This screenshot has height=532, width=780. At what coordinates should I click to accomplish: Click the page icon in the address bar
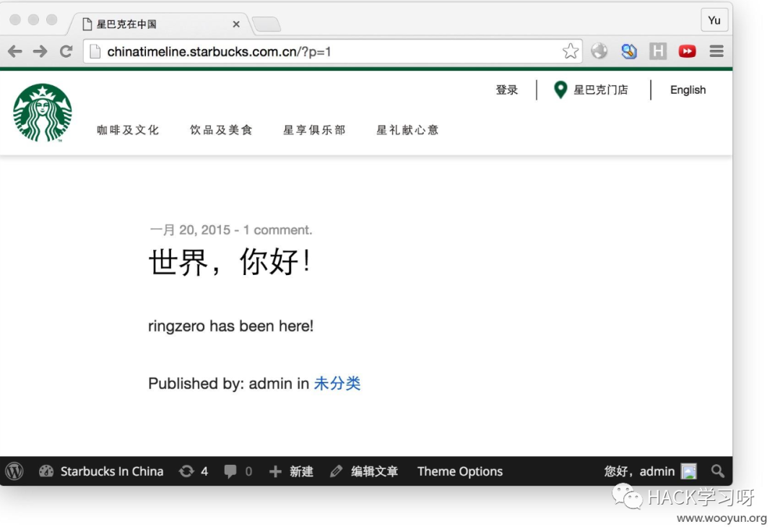tap(95, 51)
